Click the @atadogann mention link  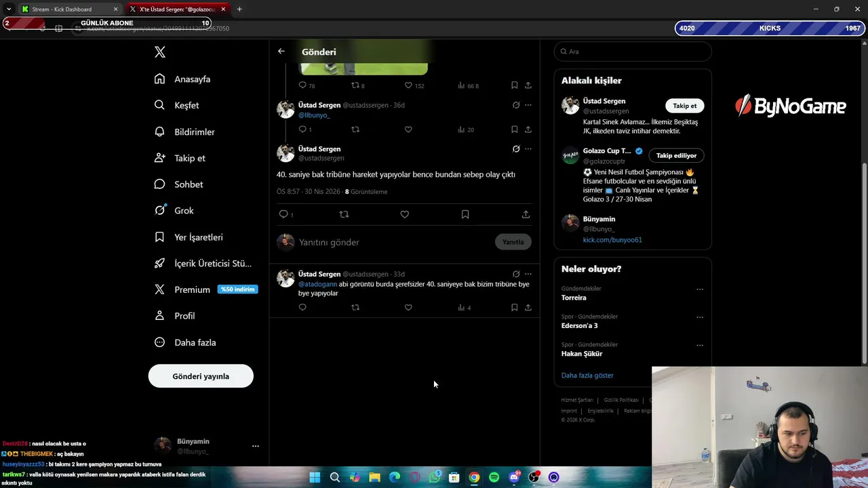click(317, 284)
